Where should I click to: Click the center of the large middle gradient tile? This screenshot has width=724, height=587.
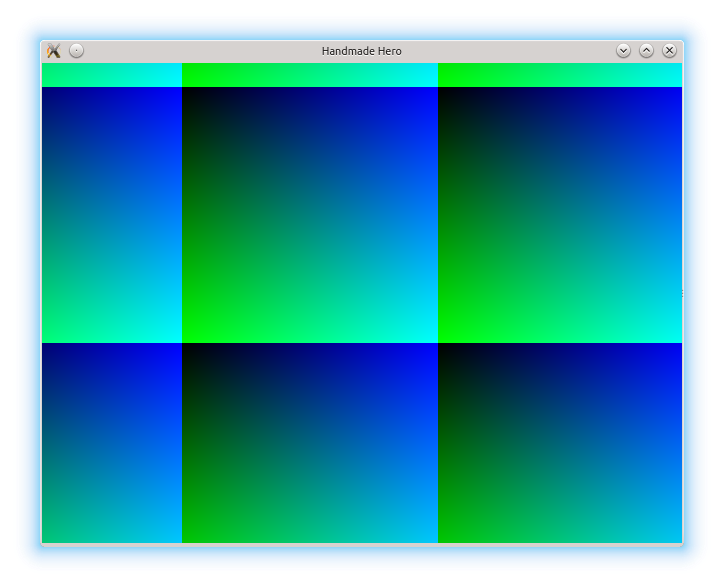(309, 215)
